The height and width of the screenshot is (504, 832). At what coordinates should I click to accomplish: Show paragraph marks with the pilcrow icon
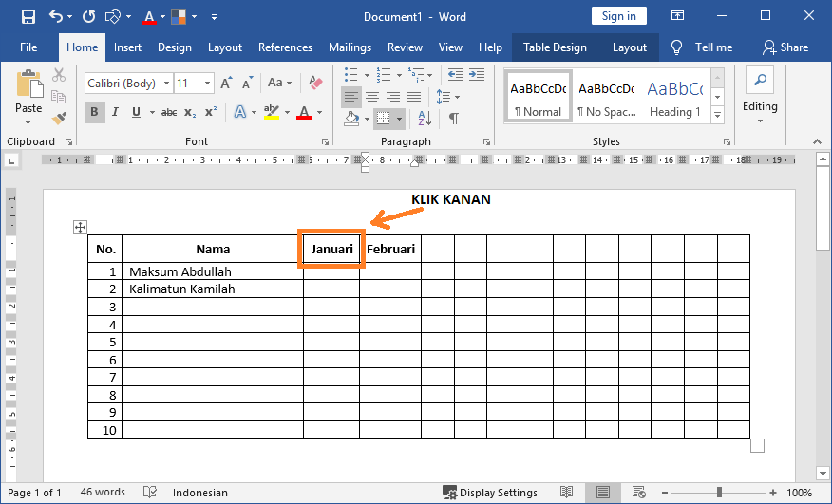click(454, 119)
